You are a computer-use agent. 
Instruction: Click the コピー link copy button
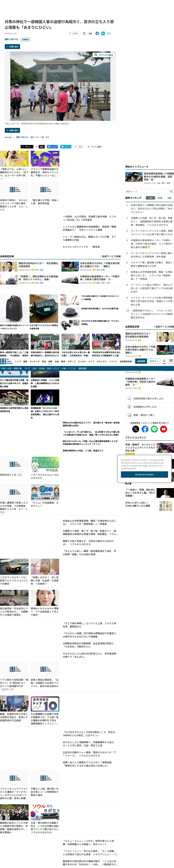pyautogui.click(x=79, y=147)
